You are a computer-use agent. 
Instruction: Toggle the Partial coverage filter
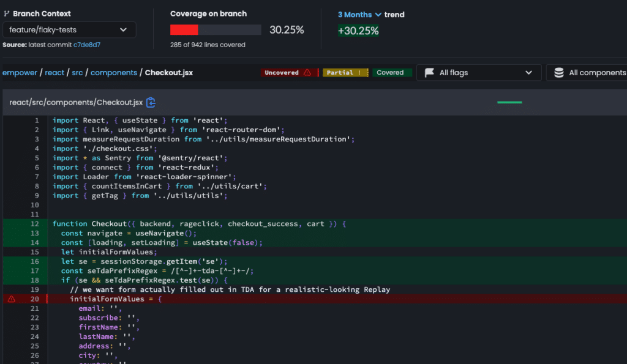(x=346, y=72)
